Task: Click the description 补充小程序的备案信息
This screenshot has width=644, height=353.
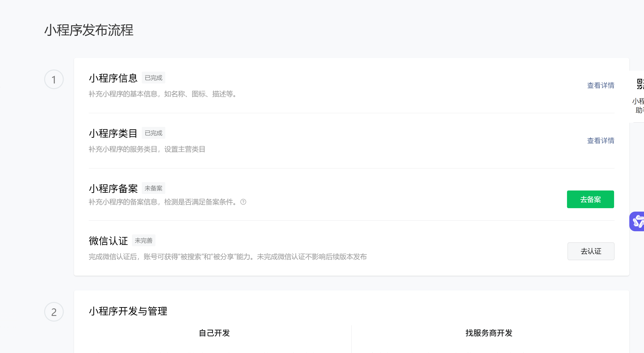Action: (163, 202)
